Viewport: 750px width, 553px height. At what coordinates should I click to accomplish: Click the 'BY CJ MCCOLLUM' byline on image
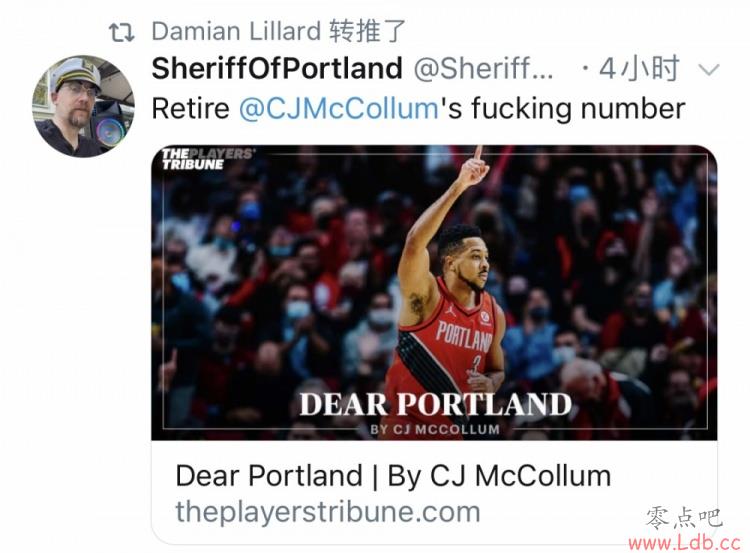435,430
